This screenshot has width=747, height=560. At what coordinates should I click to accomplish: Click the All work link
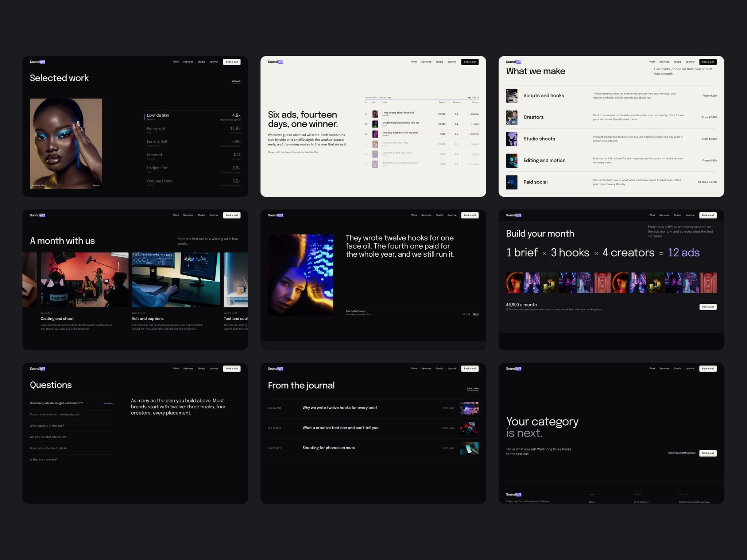[x=236, y=81]
